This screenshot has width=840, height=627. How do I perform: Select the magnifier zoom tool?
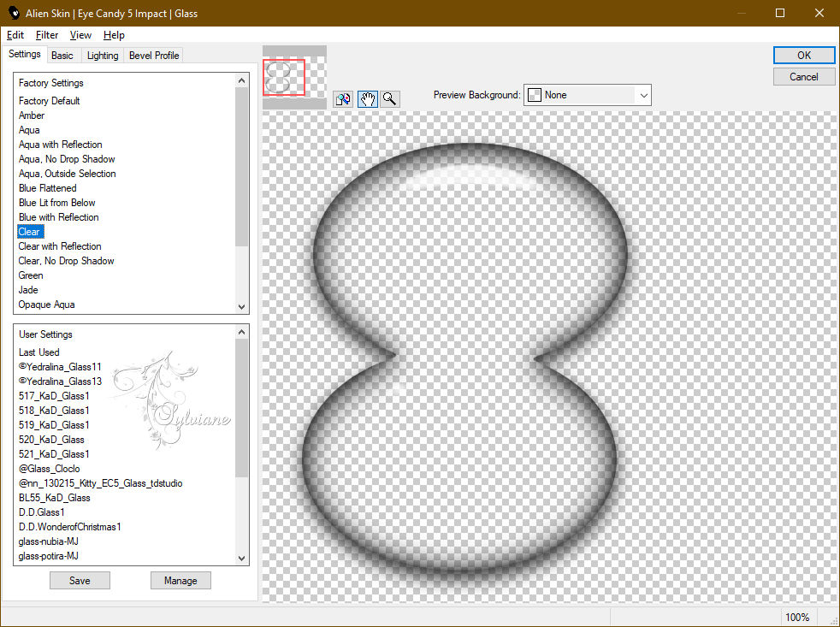click(390, 98)
